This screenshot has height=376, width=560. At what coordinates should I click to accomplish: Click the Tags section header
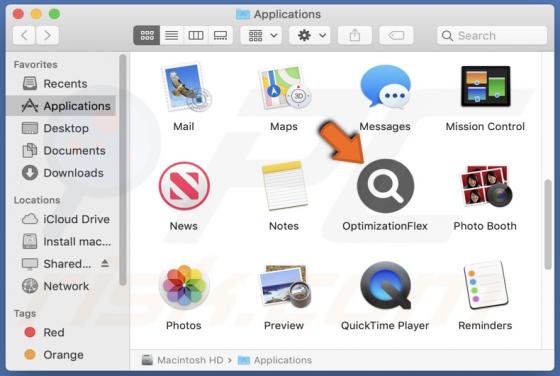pos(25,313)
